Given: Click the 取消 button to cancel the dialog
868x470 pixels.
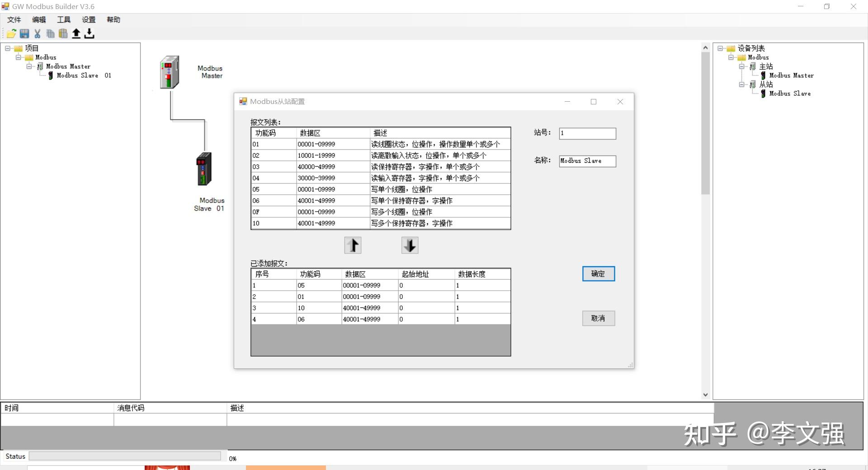Looking at the screenshot, I should 598,318.
